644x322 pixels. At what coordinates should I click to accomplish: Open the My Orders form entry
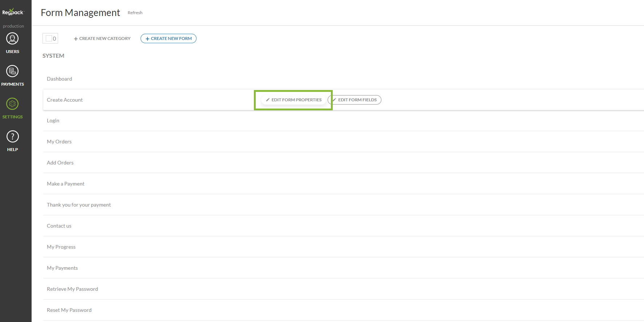[59, 142]
